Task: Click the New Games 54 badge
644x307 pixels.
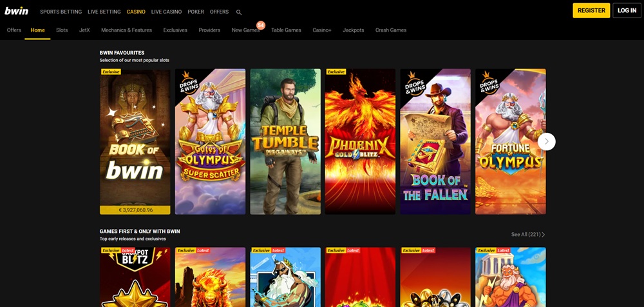Action: [x=260, y=26]
